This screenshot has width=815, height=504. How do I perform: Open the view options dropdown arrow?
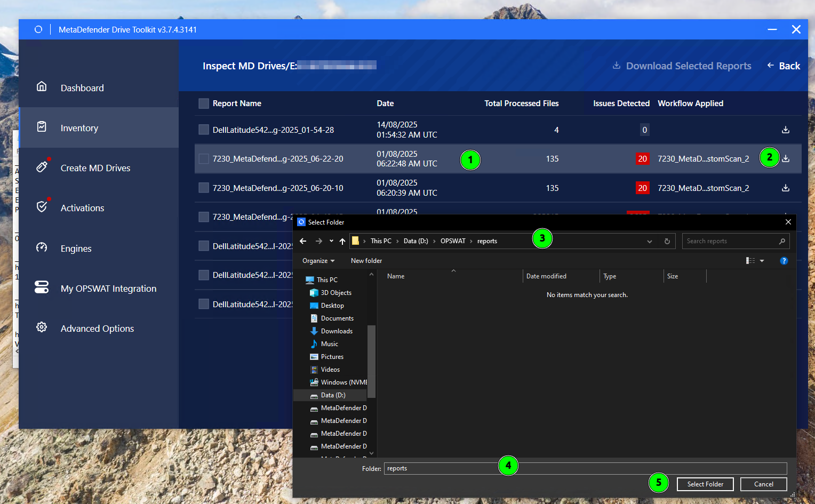[x=762, y=261]
